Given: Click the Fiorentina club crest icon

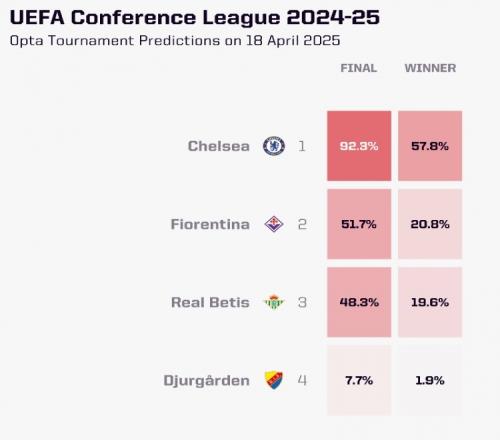Looking at the screenshot, I should tap(274, 224).
